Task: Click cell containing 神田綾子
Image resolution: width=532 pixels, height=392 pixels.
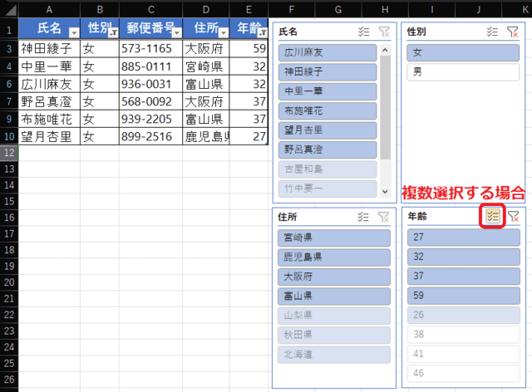Action: 49,49
